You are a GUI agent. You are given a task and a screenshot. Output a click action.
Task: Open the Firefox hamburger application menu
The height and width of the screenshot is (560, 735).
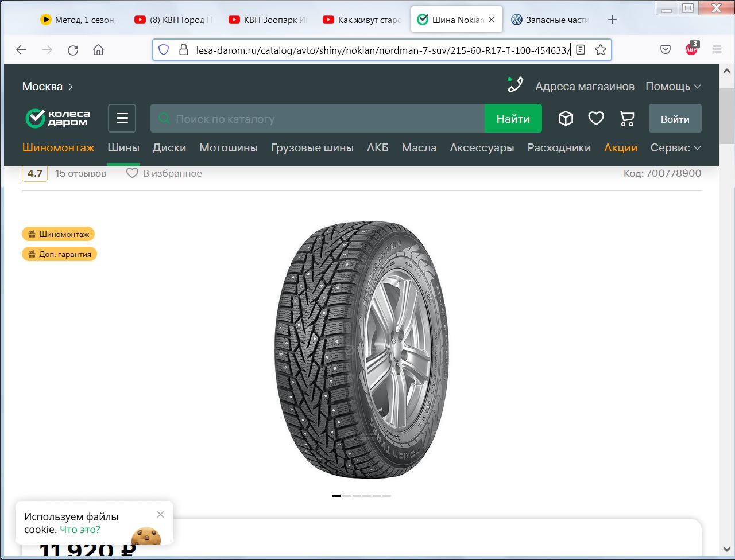click(x=717, y=50)
